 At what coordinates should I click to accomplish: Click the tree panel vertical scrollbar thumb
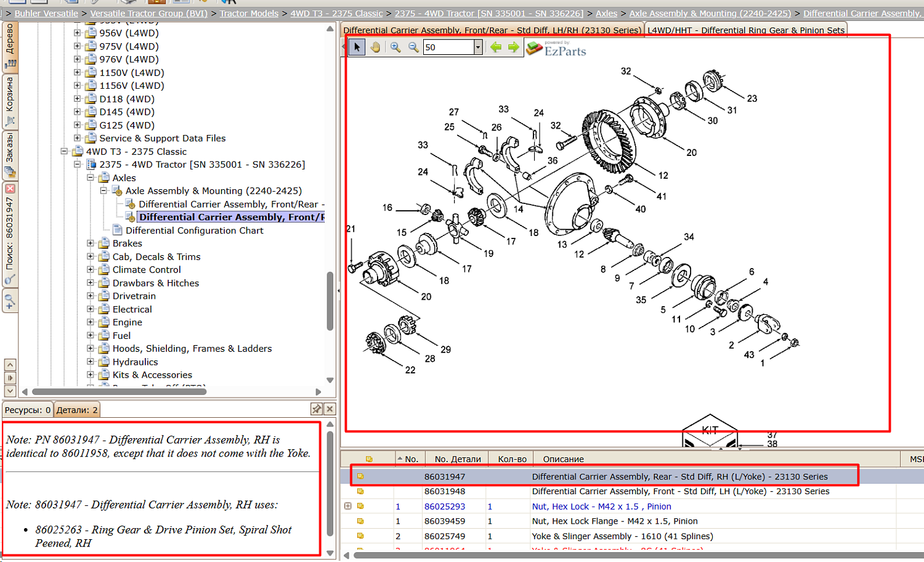click(330, 301)
